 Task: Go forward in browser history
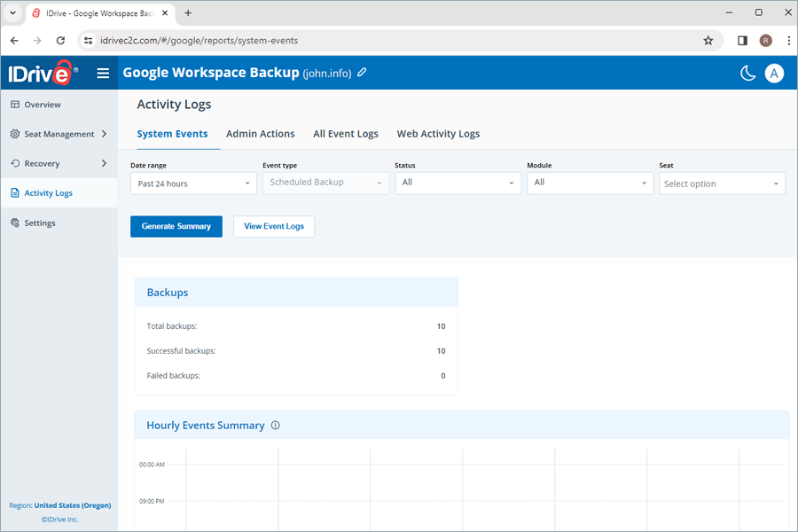click(37, 41)
